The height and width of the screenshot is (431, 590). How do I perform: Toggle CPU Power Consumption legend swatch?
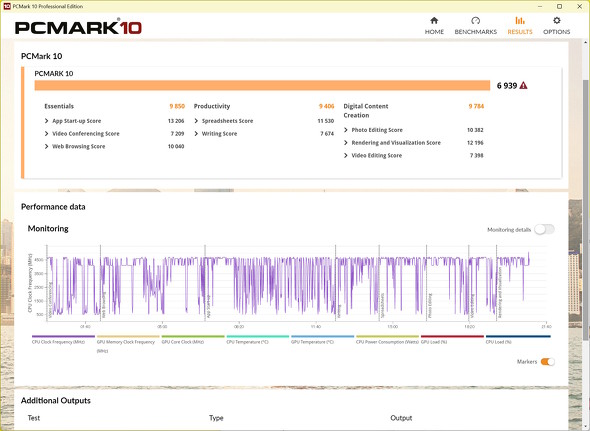(387, 337)
